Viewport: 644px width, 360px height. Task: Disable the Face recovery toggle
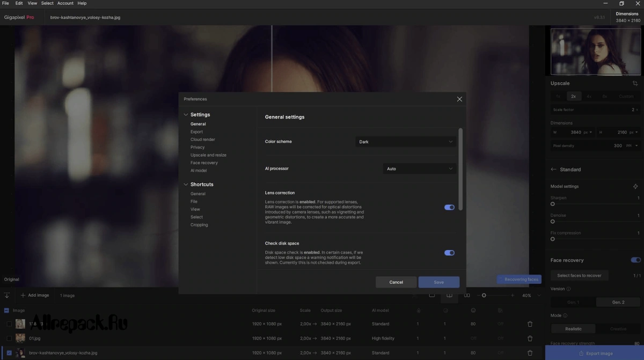pyautogui.click(x=635, y=260)
